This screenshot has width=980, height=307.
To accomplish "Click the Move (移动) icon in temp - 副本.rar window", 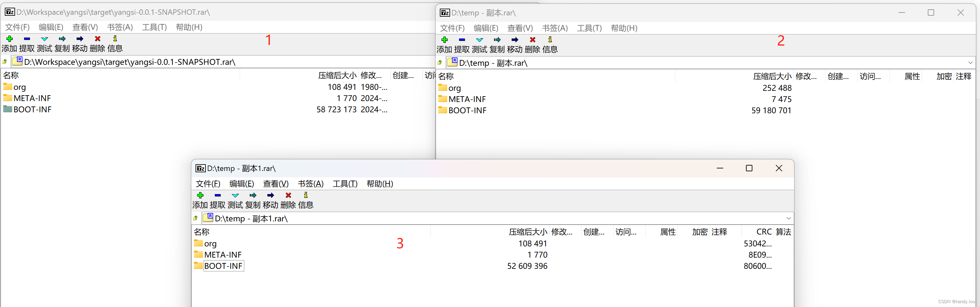I will pos(515,39).
